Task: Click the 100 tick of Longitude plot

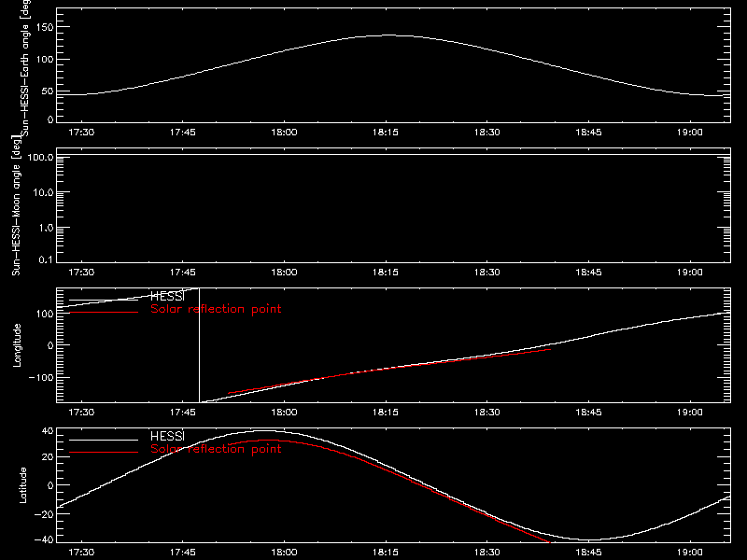Action: click(x=44, y=314)
